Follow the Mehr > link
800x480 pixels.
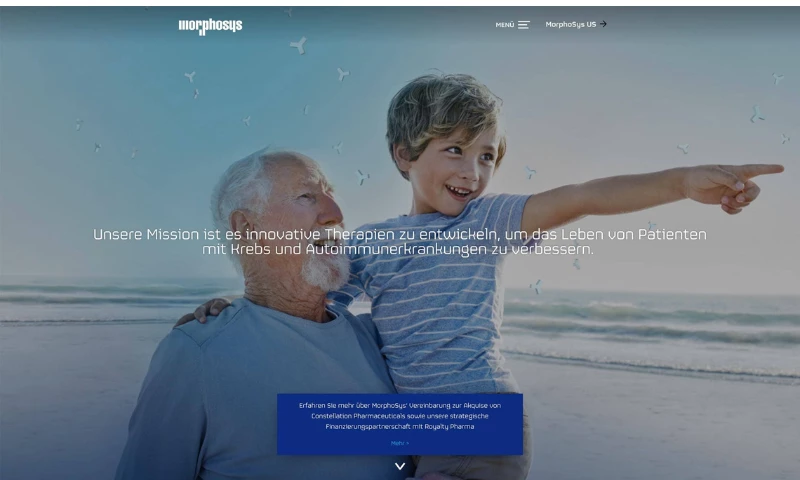tap(399, 443)
